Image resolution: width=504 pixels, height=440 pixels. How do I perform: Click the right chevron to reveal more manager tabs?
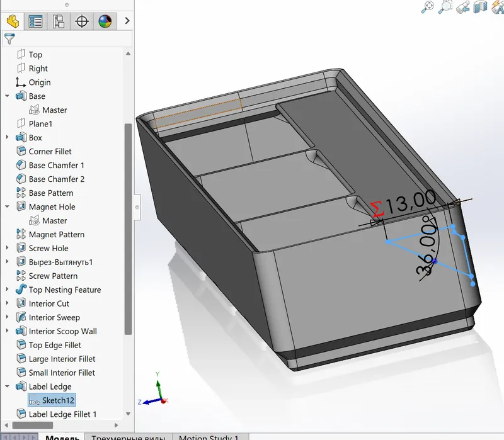[127, 21]
